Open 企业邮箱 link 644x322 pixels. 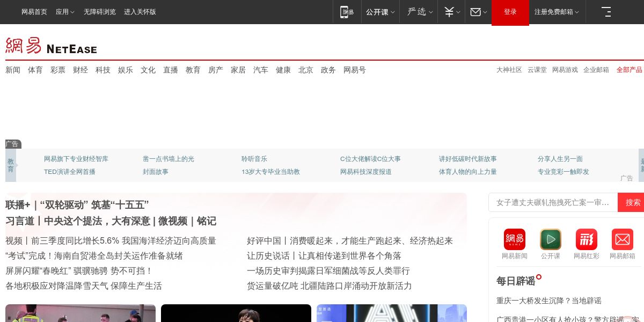point(596,70)
